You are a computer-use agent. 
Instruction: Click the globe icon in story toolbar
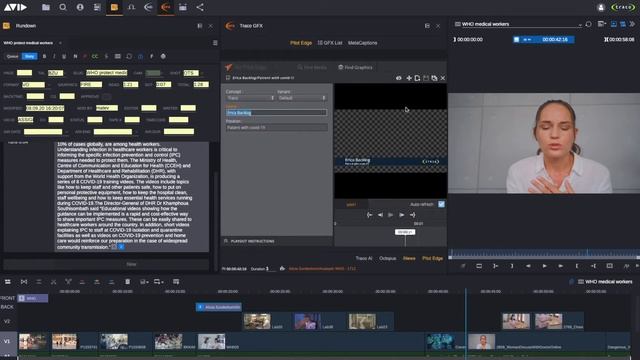click(163, 56)
